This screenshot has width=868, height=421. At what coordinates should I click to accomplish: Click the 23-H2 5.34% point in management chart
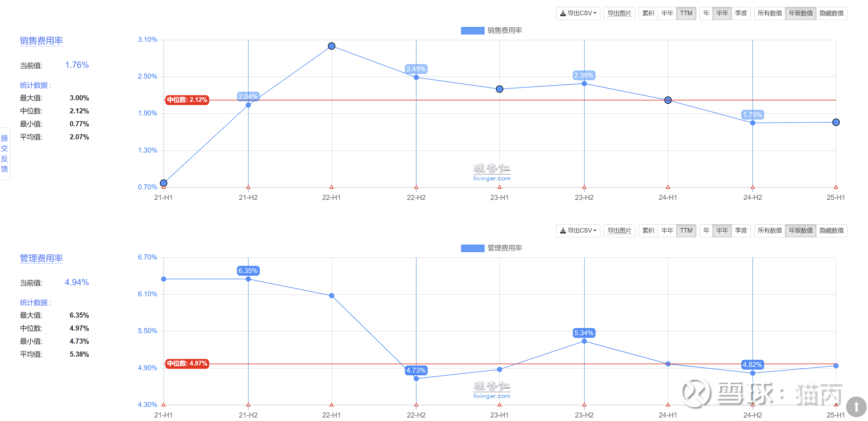pos(584,341)
